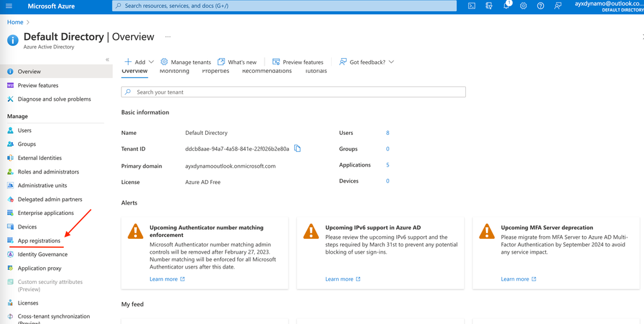Open the Devices count 0 link

pos(388,181)
